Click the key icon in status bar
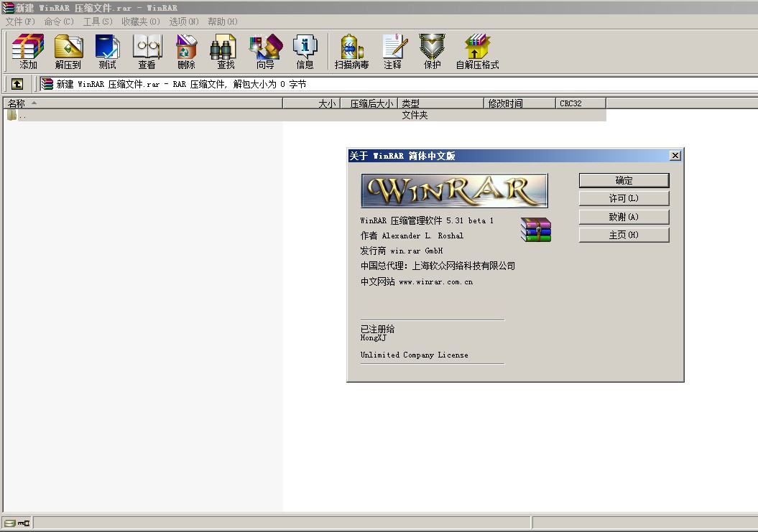The width and height of the screenshot is (758, 532). point(24,523)
